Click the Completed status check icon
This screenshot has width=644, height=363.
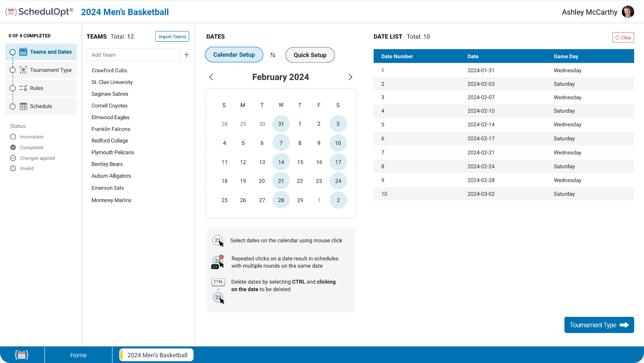(13, 147)
